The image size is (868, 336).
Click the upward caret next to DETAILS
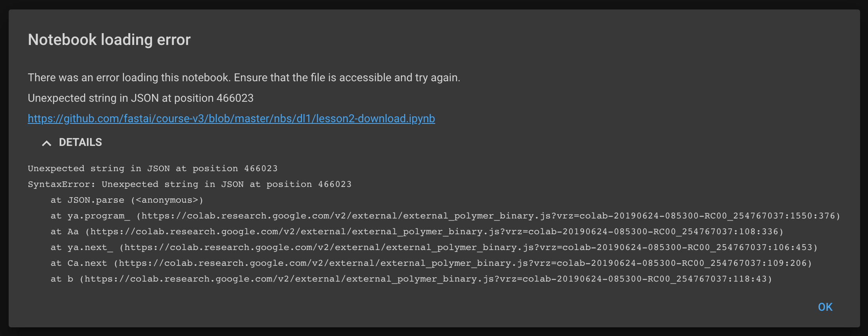47,143
